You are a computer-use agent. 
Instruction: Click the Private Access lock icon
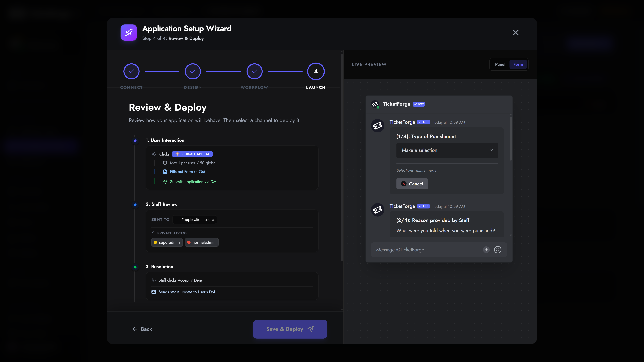[153, 233]
